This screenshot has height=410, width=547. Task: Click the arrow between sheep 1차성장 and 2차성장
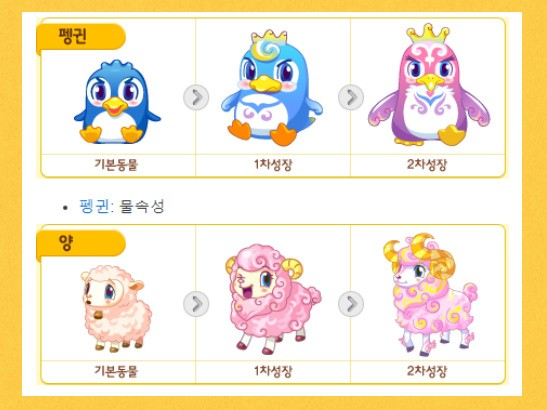tap(351, 304)
